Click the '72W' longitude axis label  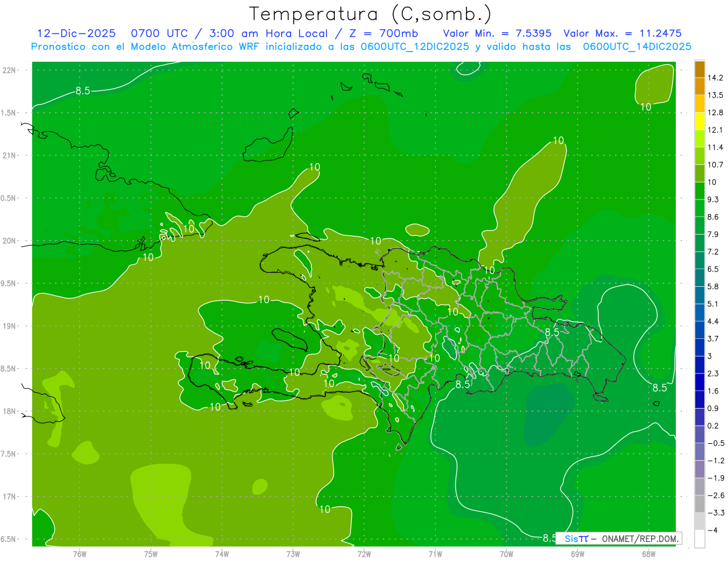click(x=364, y=554)
